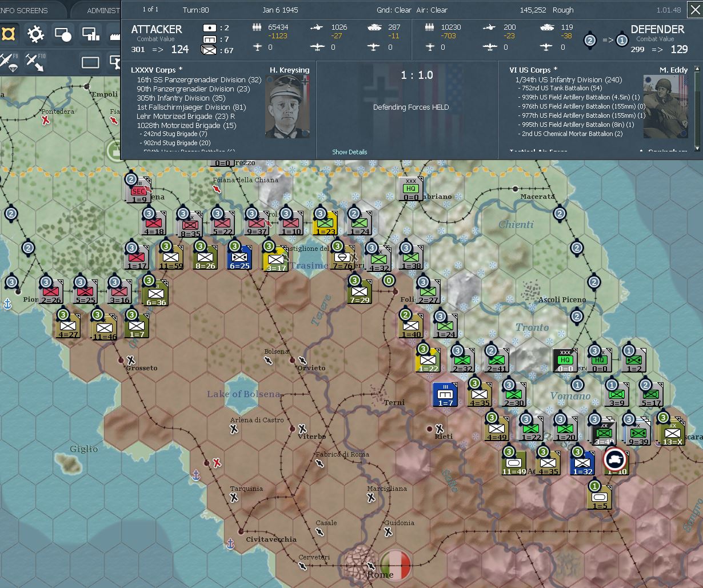This screenshot has width=703, height=588.
Task: Select the red unit counter 8=35
Action: click(190, 225)
